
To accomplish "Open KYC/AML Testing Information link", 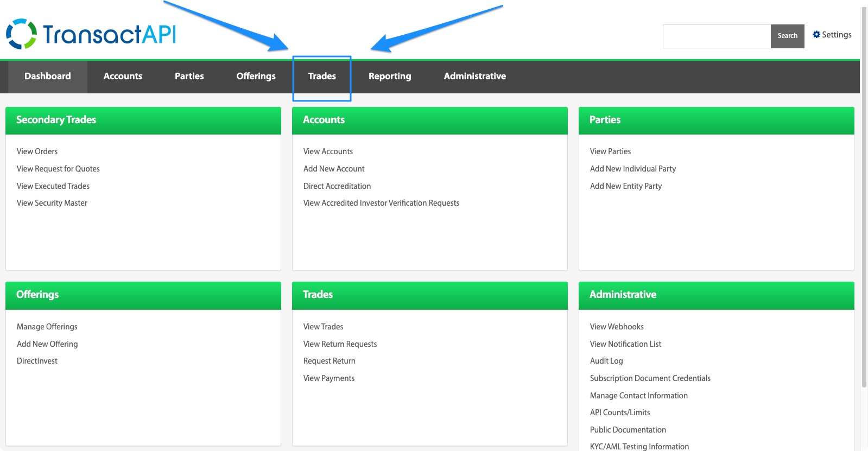I will point(639,447).
